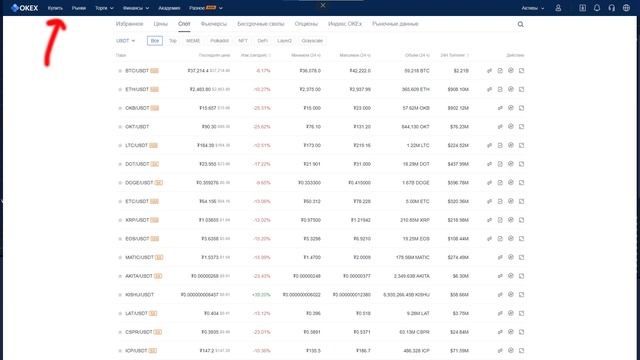The height and width of the screenshot is (360, 640).
Task: Click the circular chart icon in ETH/USDT row
Action: (511, 89)
